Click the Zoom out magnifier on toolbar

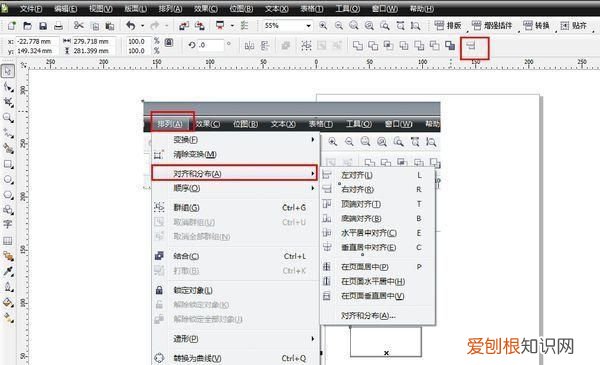click(x=339, y=26)
